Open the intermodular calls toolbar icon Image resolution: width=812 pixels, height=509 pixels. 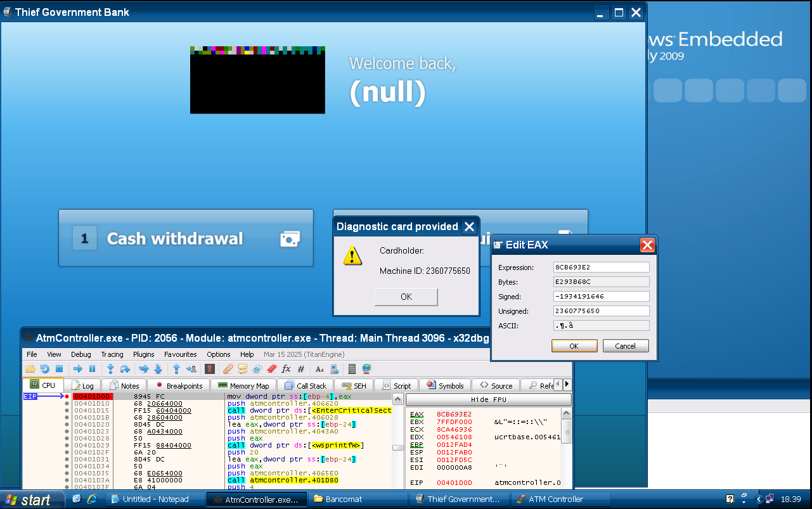[334, 368]
